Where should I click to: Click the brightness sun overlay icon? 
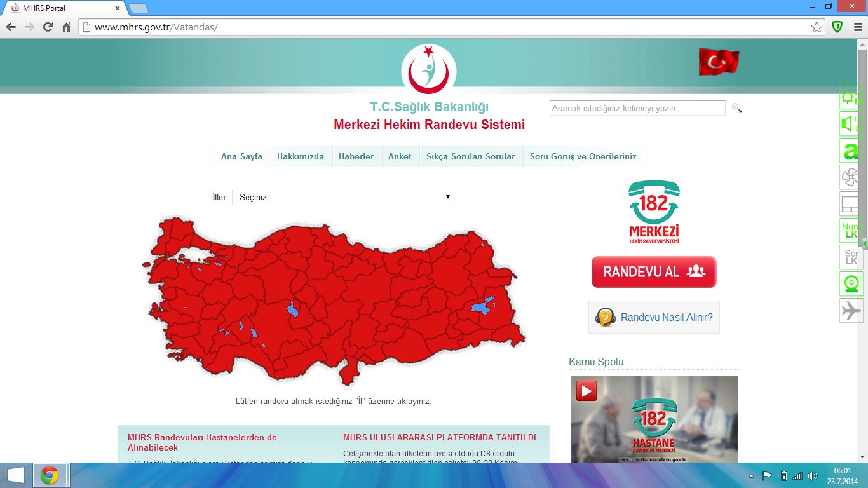pos(850,97)
